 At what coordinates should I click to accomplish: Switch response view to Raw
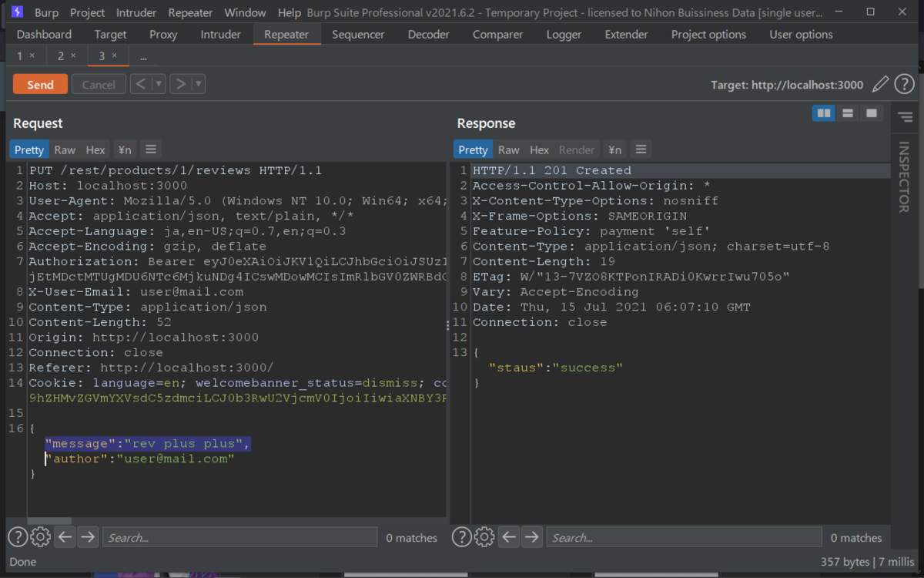pyautogui.click(x=509, y=150)
